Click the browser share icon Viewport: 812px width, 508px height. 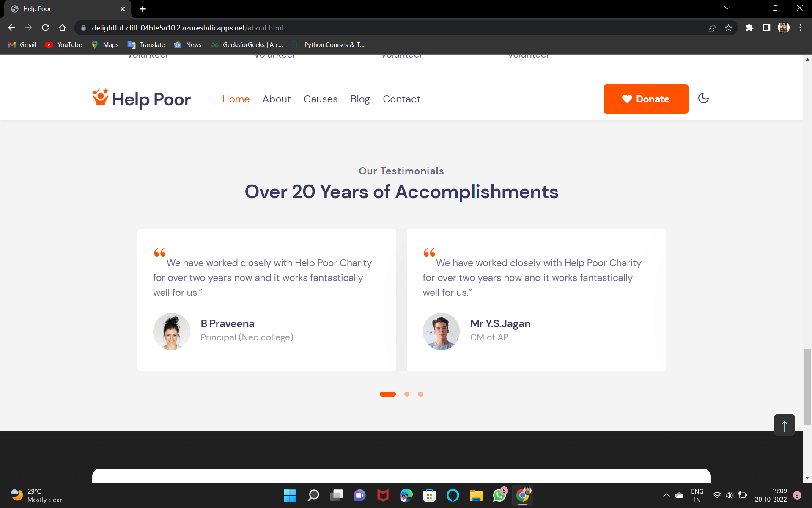(x=712, y=28)
